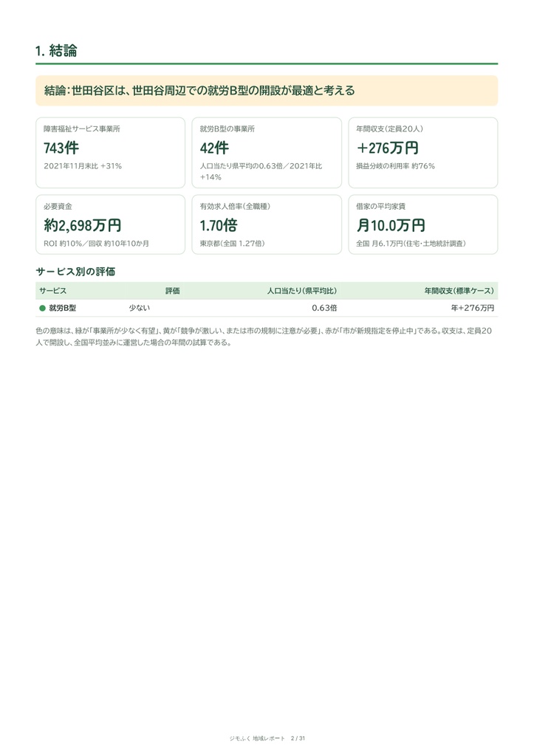This screenshot has height=756, width=534.
Task: Click the text '損益分岐の利用率 約76%'
Action: point(396,166)
